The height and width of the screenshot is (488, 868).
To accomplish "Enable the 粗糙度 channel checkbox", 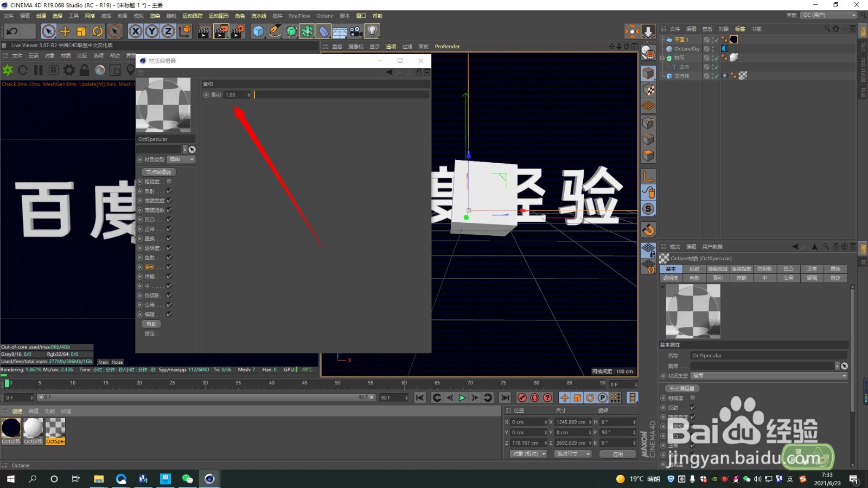I will tap(169, 182).
